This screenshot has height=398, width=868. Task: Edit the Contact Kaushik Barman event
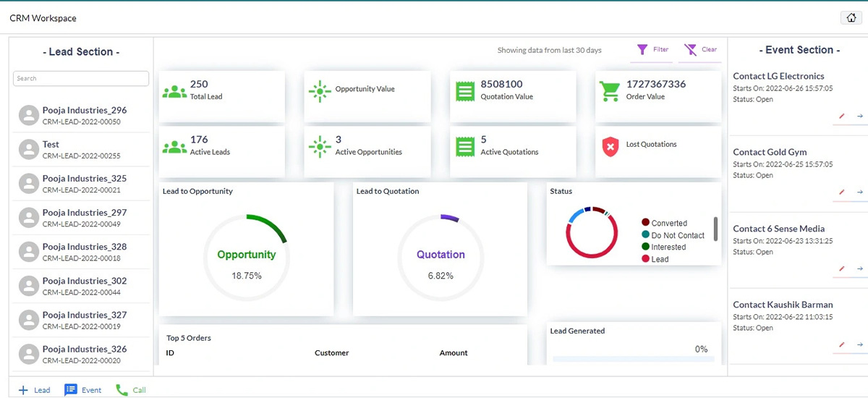pyautogui.click(x=841, y=344)
